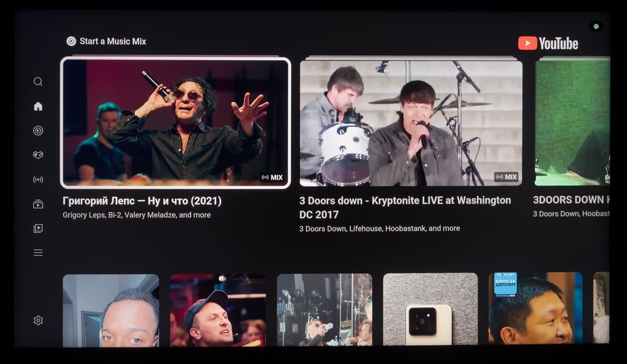This screenshot has width=627, height=364.
Task: Open the Gaming controller sidebar icon
Action: pos(38,155)
